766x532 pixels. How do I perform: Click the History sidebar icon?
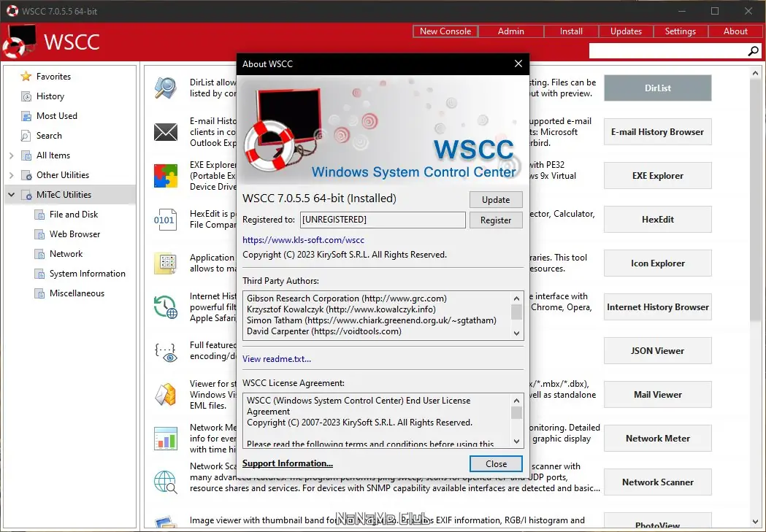pos(26,96)
